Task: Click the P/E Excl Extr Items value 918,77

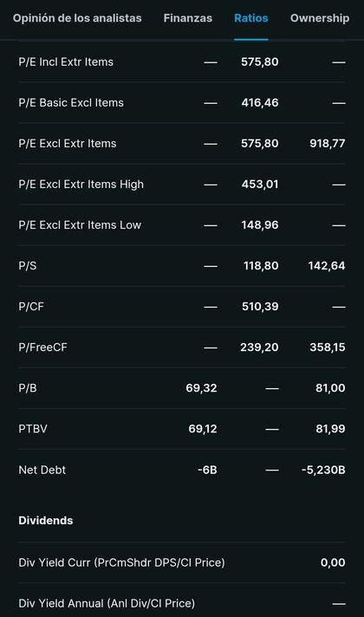Action: click(327, 143)
